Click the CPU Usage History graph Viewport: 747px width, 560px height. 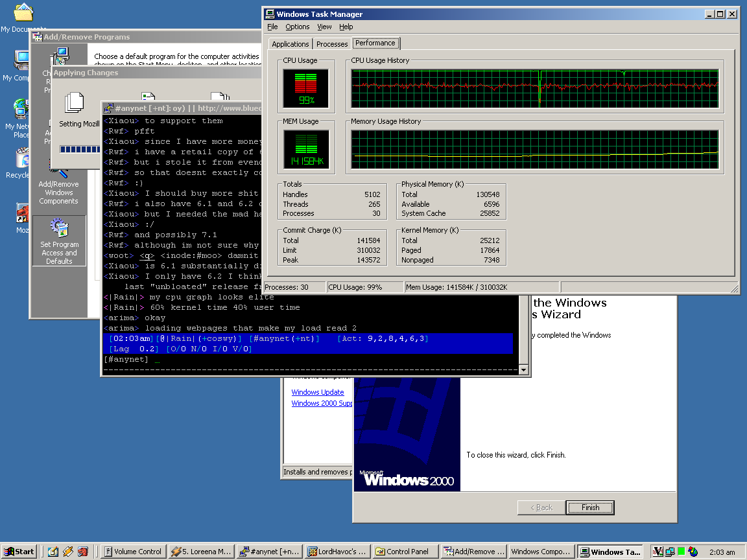(x=534, y=89)
